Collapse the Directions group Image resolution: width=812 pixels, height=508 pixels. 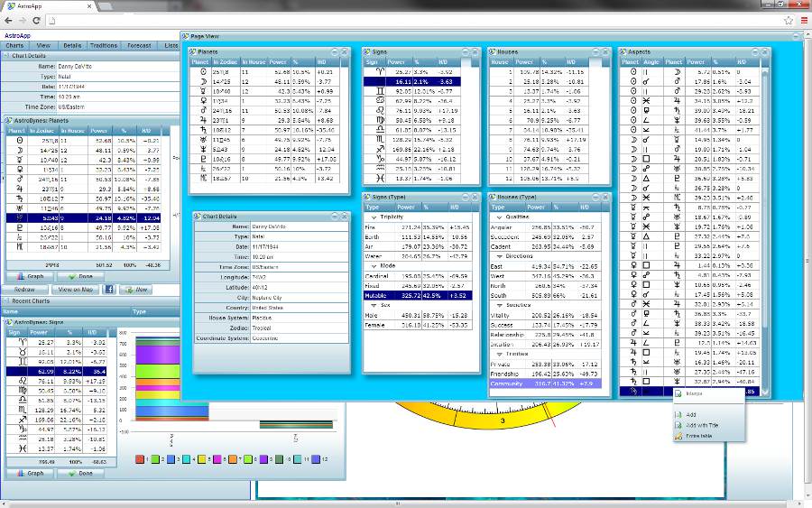click(499, 255)
